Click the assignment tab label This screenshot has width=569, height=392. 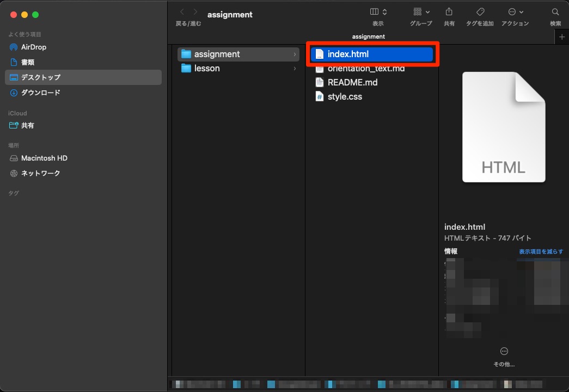point(368,36)
